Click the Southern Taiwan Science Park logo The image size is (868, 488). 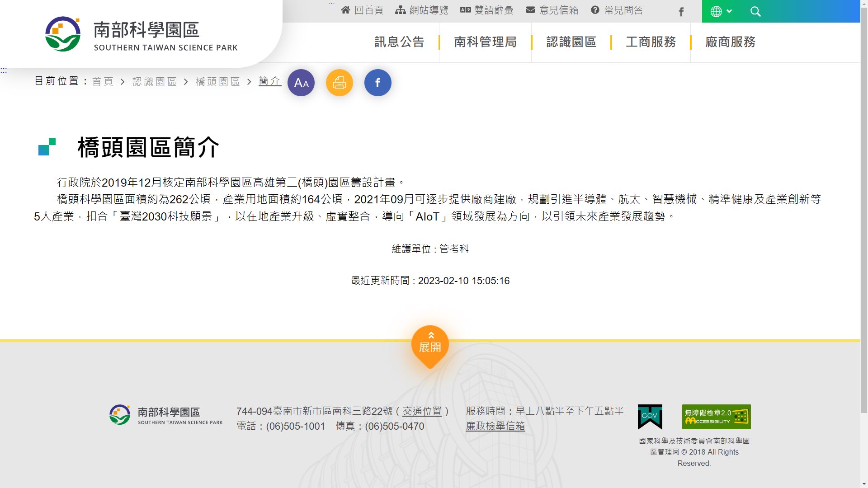141,34
